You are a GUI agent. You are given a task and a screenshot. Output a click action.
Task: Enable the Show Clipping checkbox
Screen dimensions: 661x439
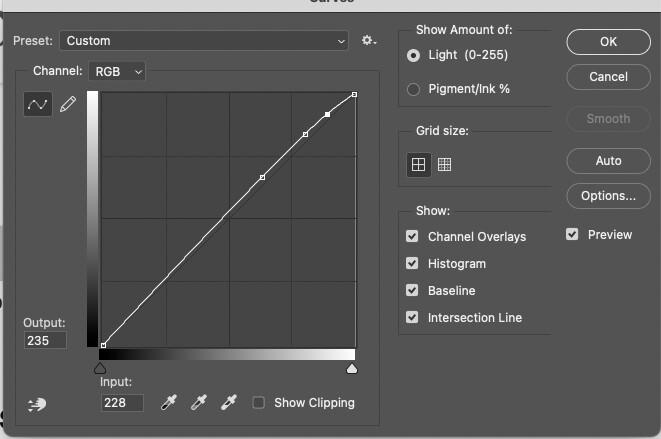[259, 403]
